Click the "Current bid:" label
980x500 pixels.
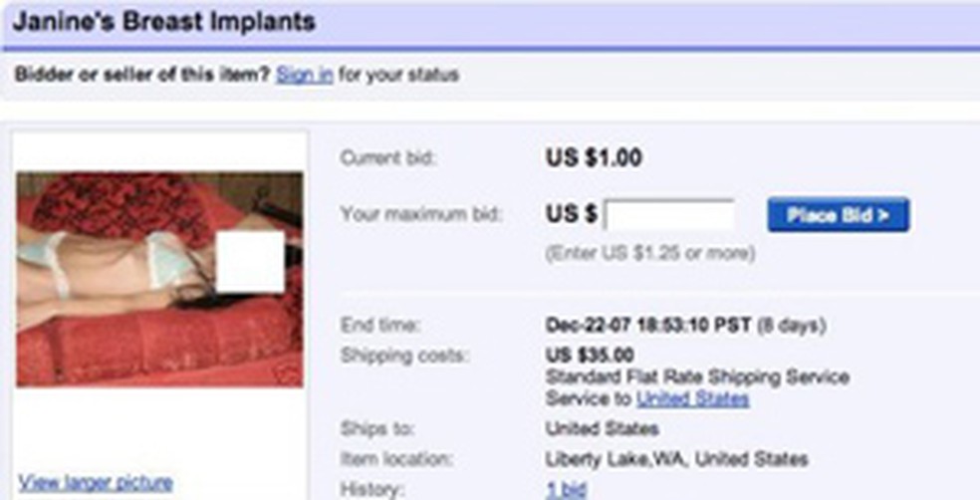(x=388, y=157)
